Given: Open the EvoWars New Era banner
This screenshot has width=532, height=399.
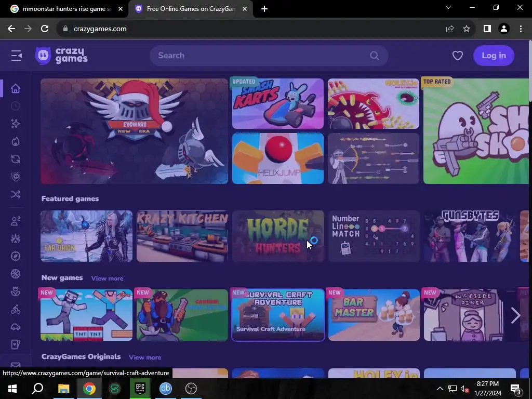Looking at the screenshot, I should pos(135,131).
